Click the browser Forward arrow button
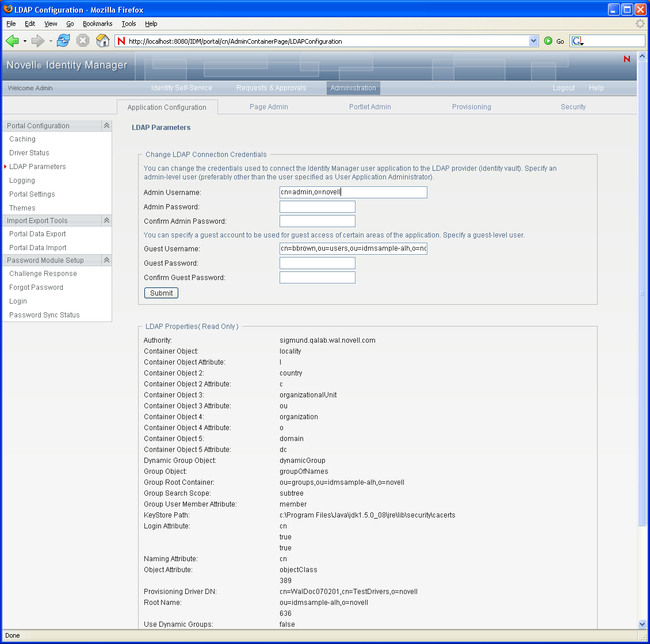Image resolution: width=650 pixels, height=644 pixels. click(x=37, y=41)
